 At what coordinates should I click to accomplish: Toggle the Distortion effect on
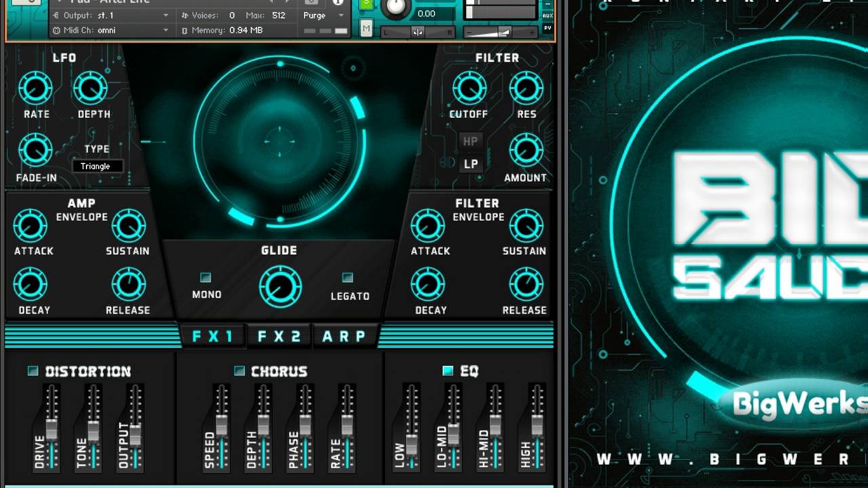click(x=33, y=371)
